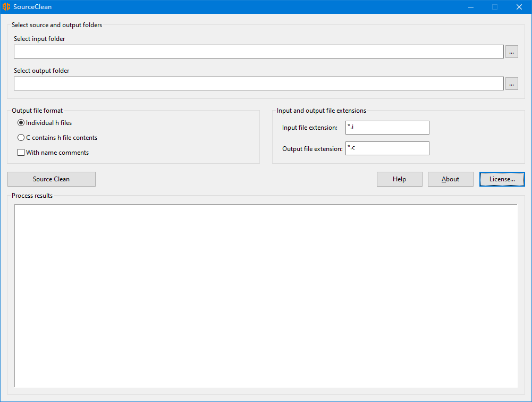Viewport: 532px width, 402px height.
Task: Focus the Select input folder path field
Action: (258, 52)
